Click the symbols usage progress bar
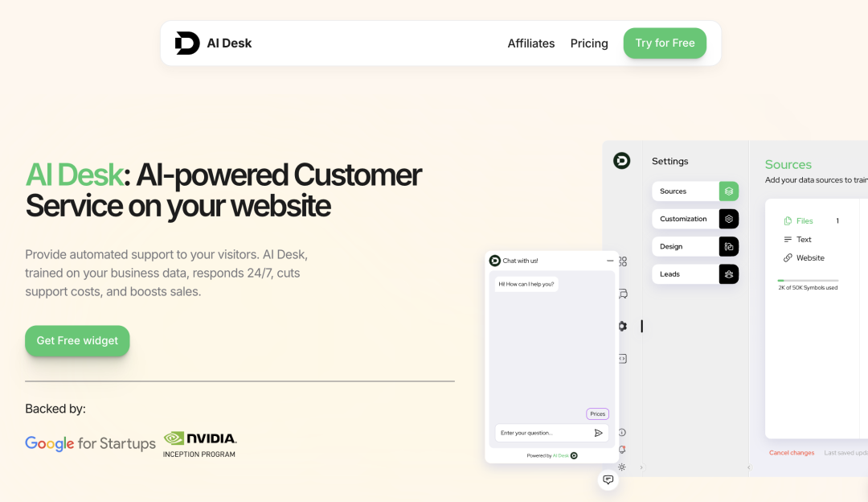 (x=809, y=281)
